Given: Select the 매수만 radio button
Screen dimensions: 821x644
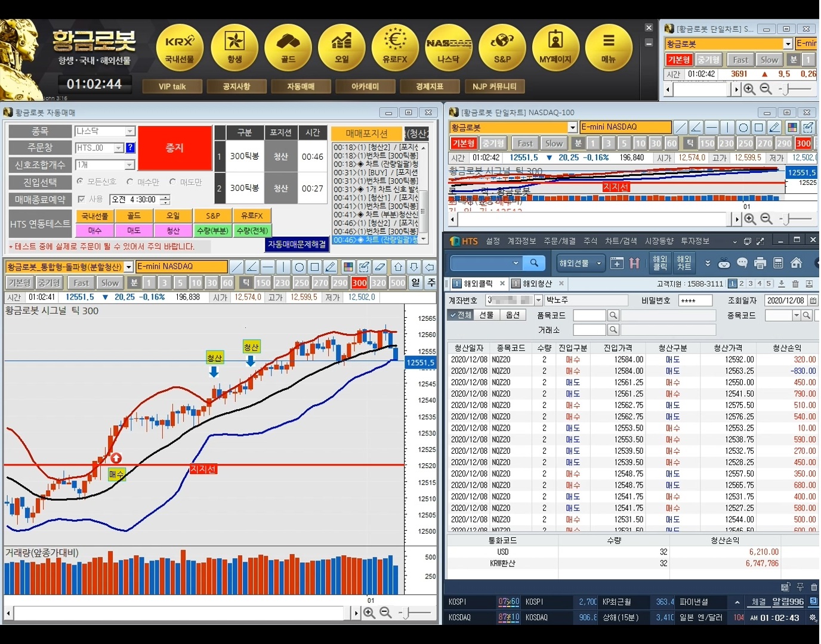Looking at the screenshot, I should click(x=130, y=181).
